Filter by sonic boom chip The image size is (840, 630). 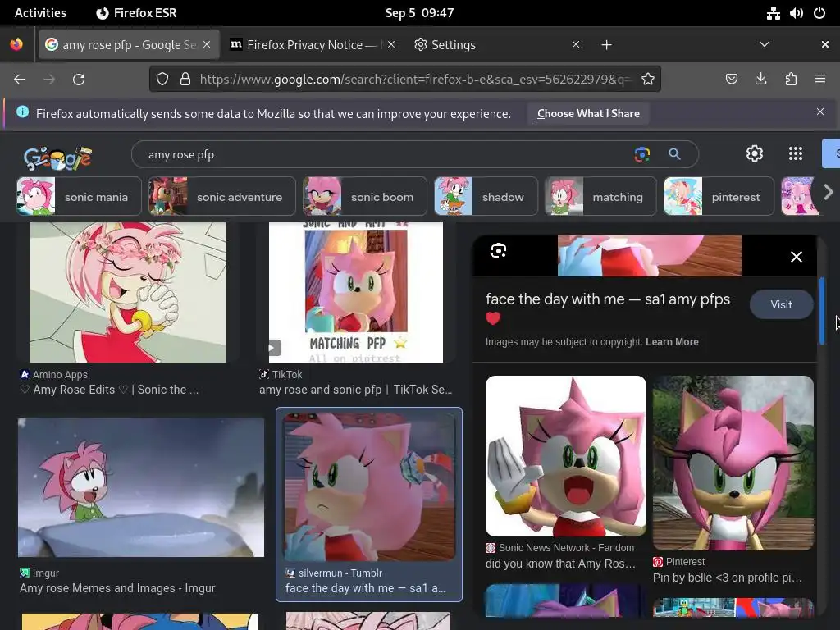point(365,197)
